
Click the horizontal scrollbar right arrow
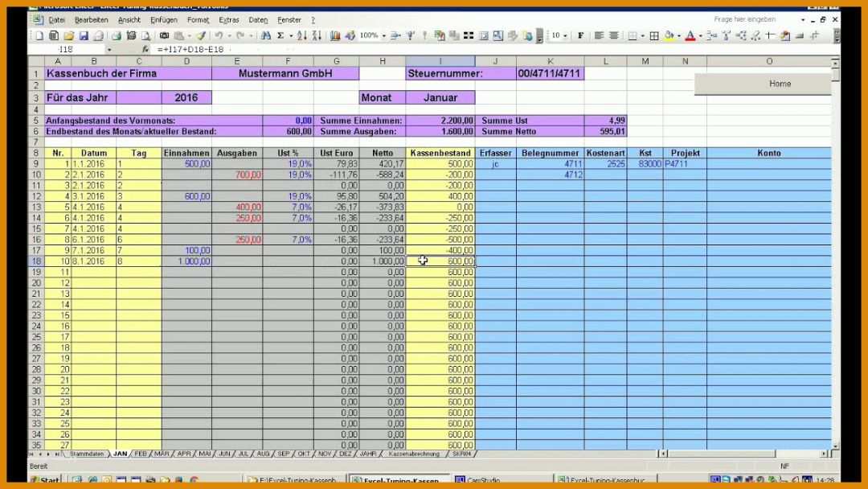[824, 454]
